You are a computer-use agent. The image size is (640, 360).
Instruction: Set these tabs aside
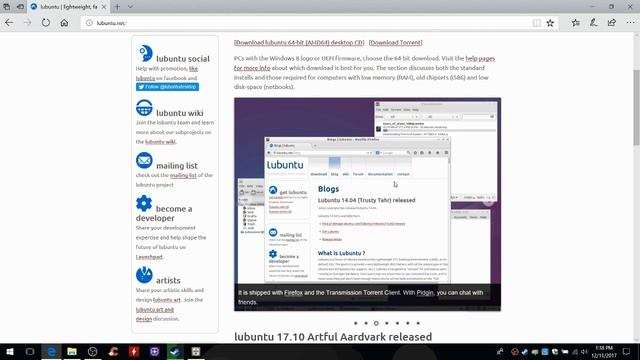click(20, 7)
